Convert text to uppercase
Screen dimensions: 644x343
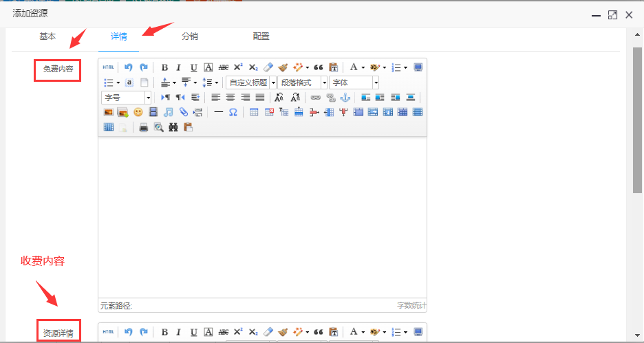pos(279,98)
